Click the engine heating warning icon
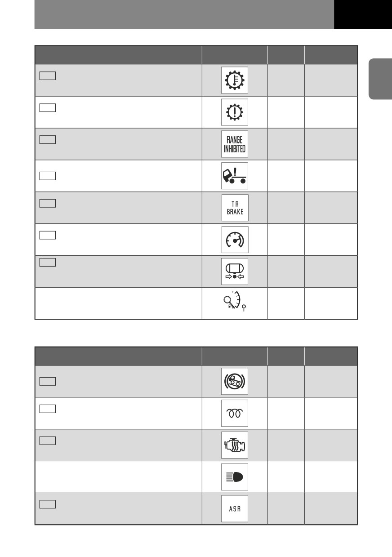The image size is (392, 557). [x=235, y=445]
